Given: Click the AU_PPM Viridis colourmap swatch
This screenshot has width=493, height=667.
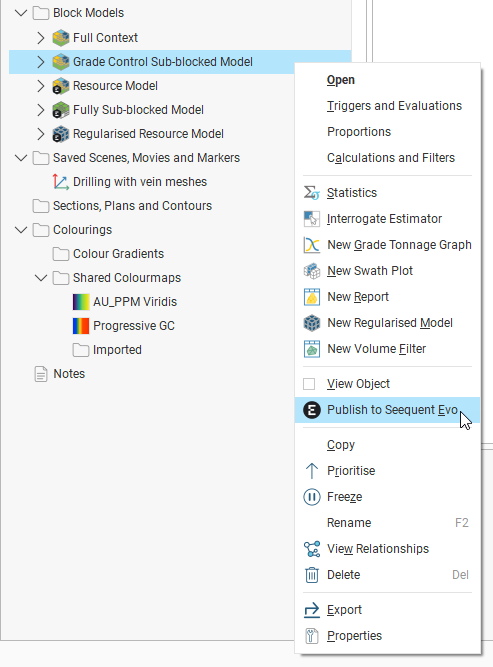Looking at the screenshot, I should coord(80,302).
